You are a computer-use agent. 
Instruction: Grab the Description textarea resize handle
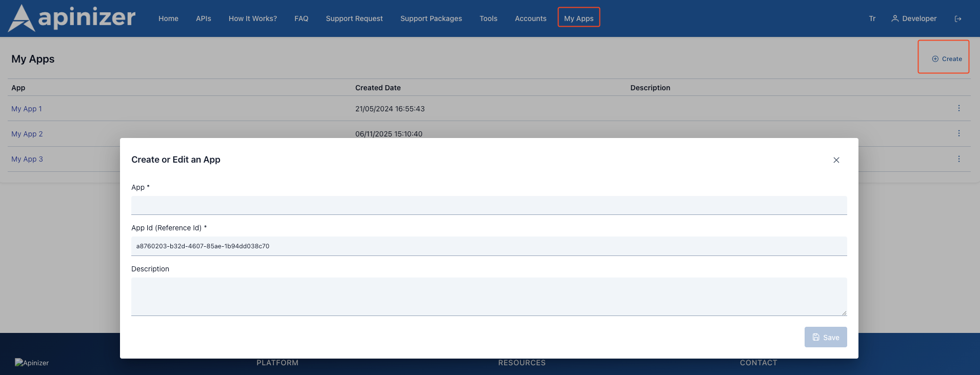844,313
